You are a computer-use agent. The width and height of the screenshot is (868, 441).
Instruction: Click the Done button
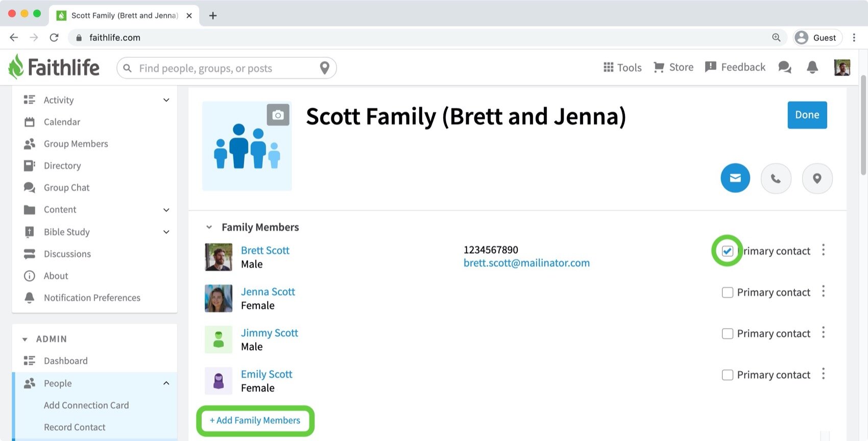(x=807, y=115)
